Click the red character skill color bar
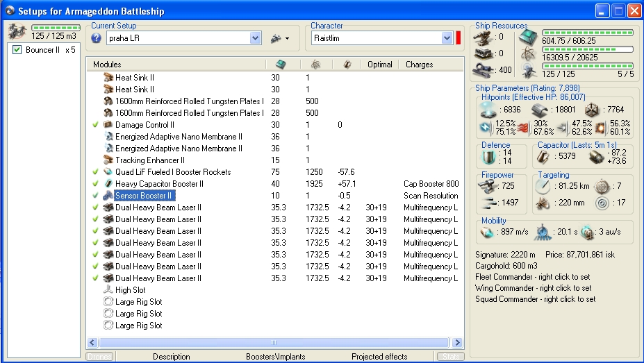644x363 pixels. click(x=459, y=38)
